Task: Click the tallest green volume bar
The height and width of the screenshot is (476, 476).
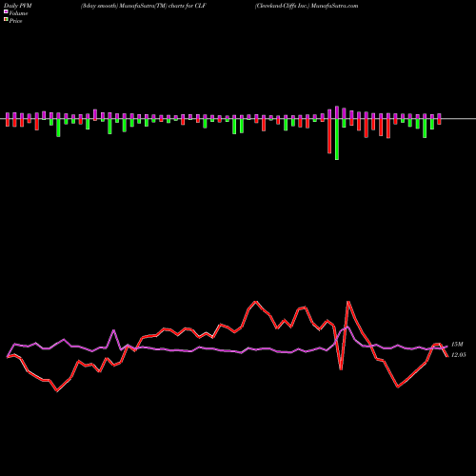Action: pyautogui.click(x=337, y=139)
